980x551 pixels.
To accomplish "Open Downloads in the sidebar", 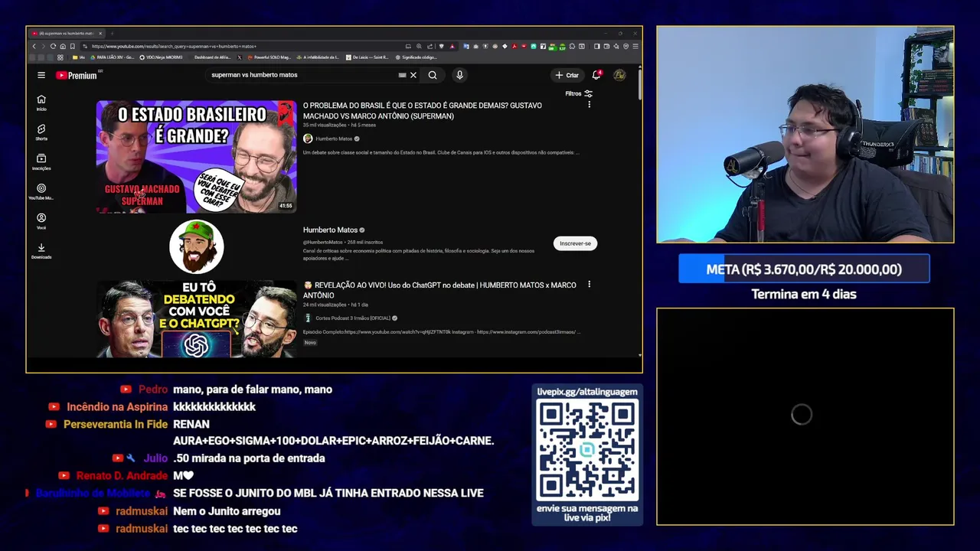I will coord(41,251).
